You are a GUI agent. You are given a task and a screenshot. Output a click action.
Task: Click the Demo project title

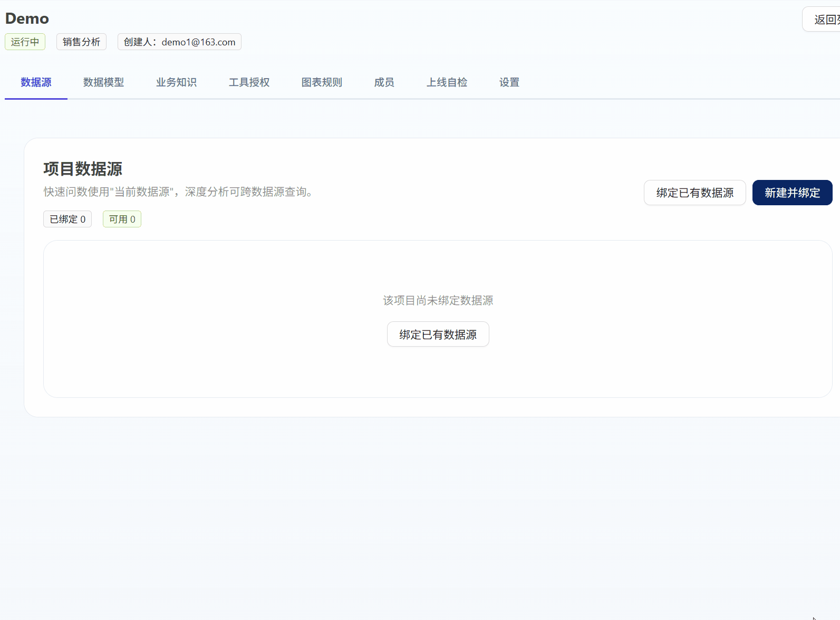click(27, 18)
